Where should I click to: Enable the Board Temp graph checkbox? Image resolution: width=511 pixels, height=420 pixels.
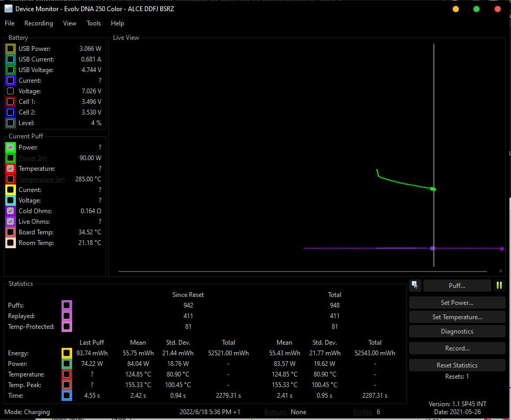pos(11,232)
